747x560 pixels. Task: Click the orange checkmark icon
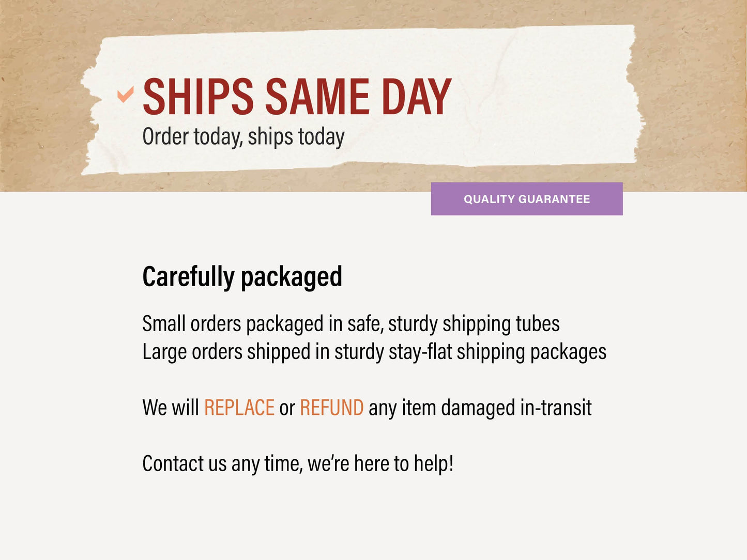coord(125,95)
